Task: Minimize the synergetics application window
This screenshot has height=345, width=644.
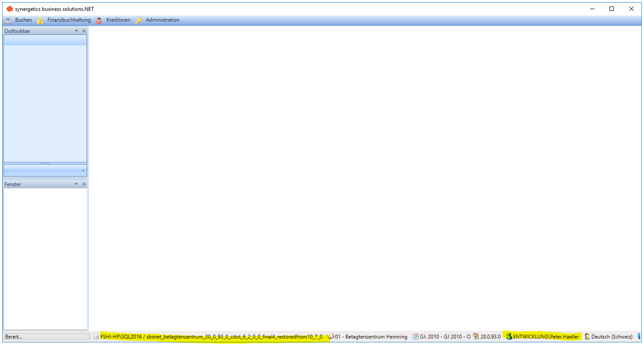Action: [592, 9]
